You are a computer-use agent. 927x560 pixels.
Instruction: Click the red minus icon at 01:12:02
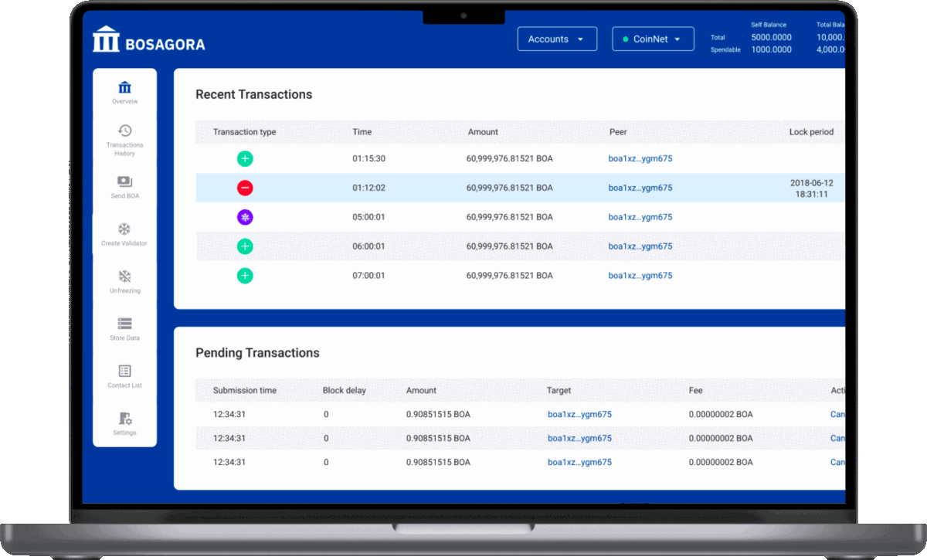tap(245, 188)
